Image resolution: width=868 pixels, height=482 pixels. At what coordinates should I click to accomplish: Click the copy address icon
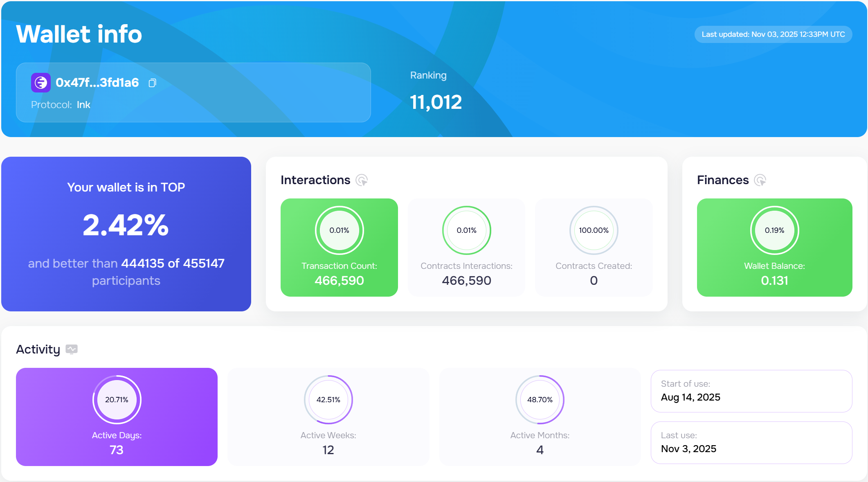pyautogui.click(x=152, y=83)
